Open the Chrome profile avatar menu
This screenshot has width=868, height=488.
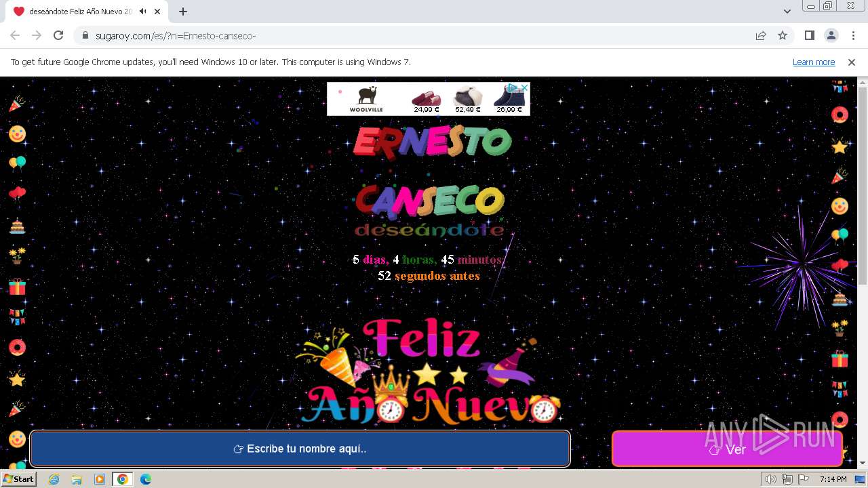click(831, 35)
